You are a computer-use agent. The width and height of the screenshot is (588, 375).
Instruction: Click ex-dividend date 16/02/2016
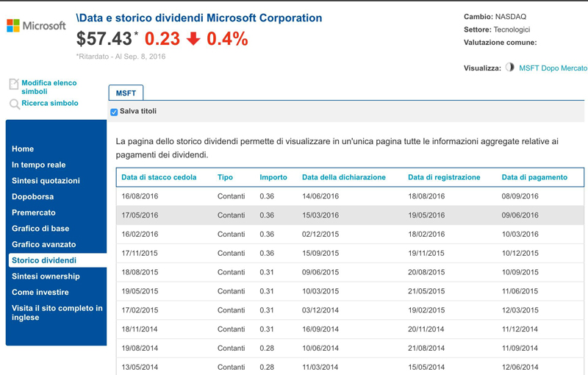(x=140, y=235)
